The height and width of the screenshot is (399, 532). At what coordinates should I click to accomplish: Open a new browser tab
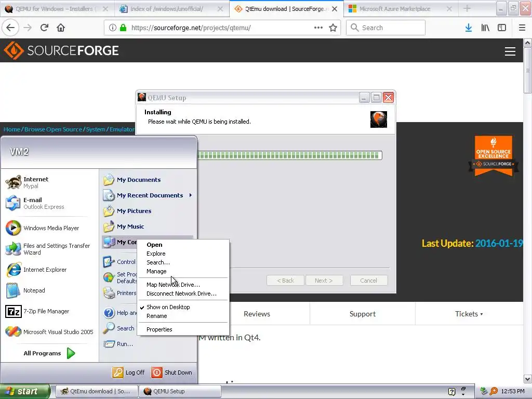point(467,8)
